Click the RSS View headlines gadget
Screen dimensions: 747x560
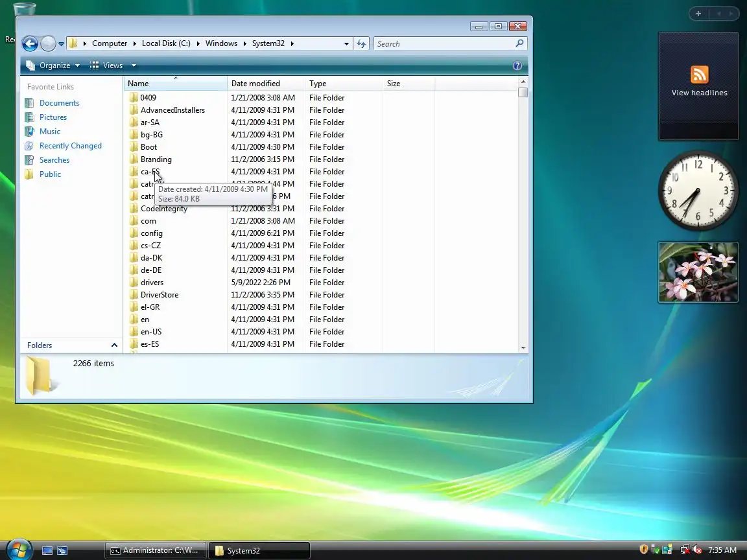[699, 86]
